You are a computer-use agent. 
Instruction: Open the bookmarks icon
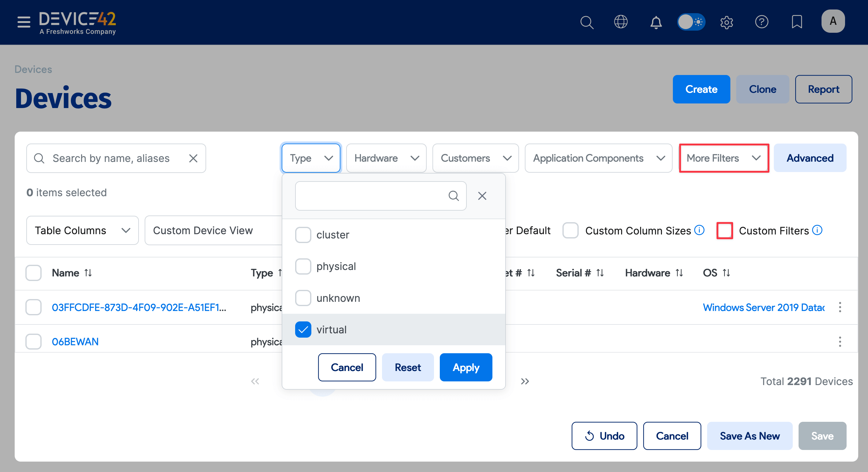796,22
